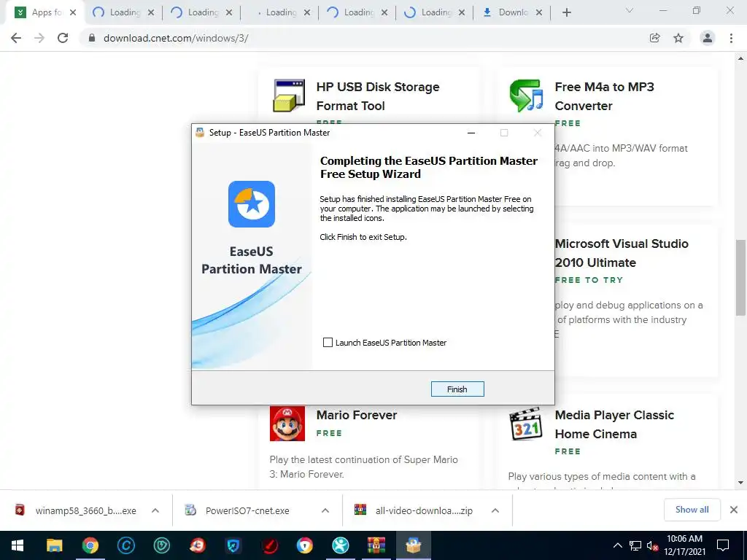This screenshot has height=560, width=747.
Task: Click Show all downloads button
Action: click(692, 510)
